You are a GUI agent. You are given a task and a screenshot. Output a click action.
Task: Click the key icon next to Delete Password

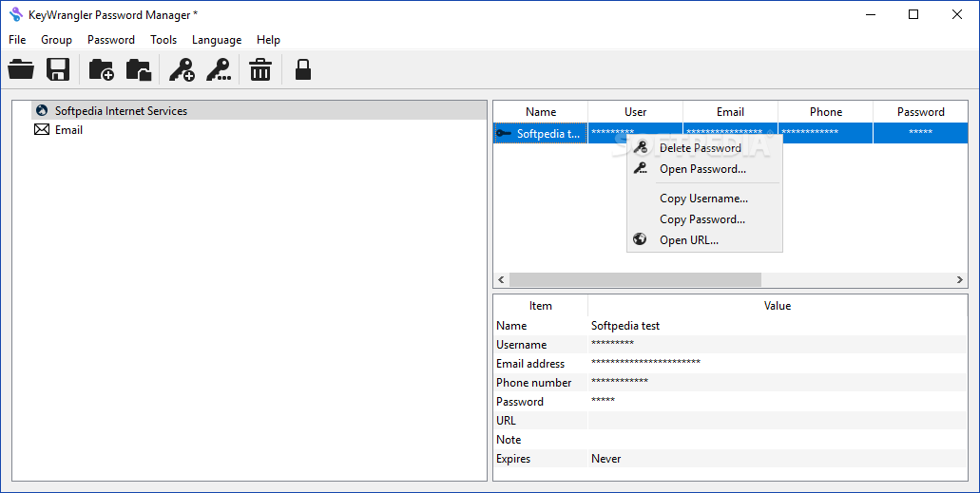[640, 147]
